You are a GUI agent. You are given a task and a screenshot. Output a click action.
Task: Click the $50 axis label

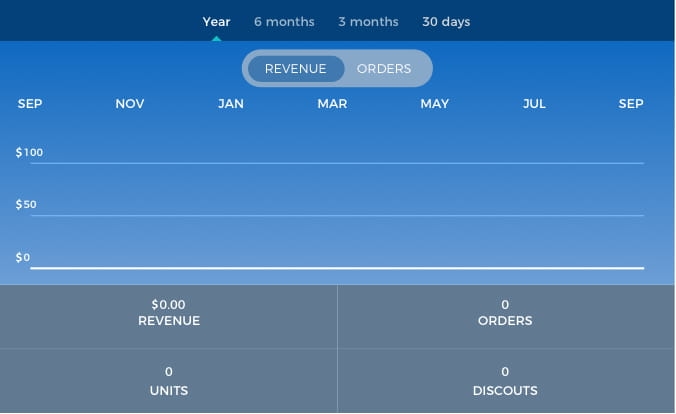26,205
